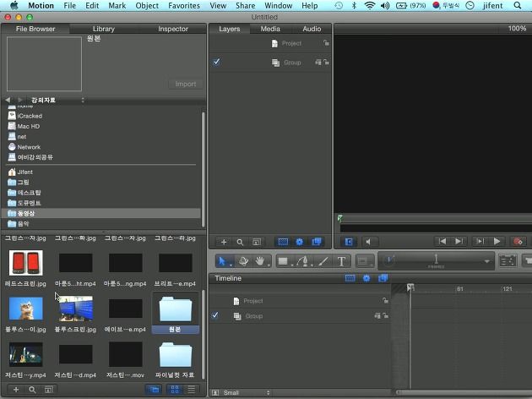532x399 pixels.
Task: Toggle behaviors gear button in Timeline header
Action: 366,278
